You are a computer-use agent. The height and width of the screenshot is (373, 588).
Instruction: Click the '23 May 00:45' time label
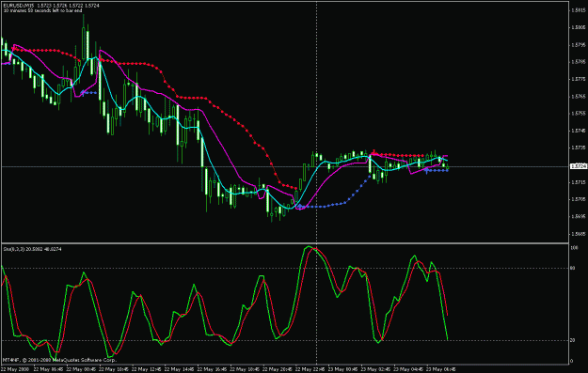(342, 369)
